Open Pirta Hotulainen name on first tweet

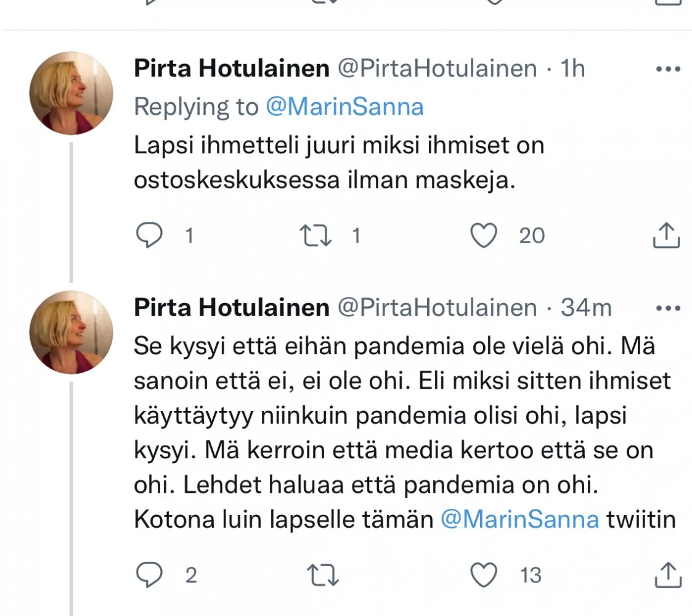(231, 69)
